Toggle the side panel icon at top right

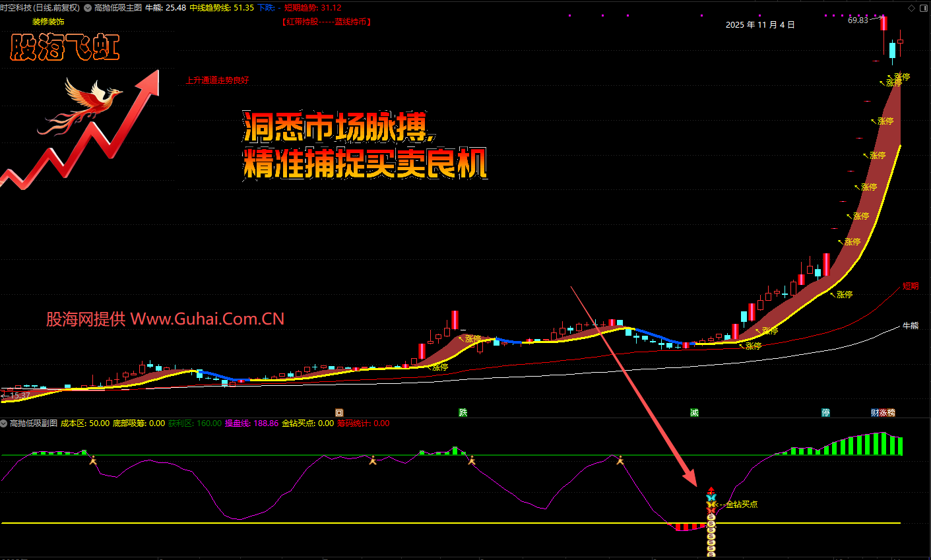(x=924, y=8)
